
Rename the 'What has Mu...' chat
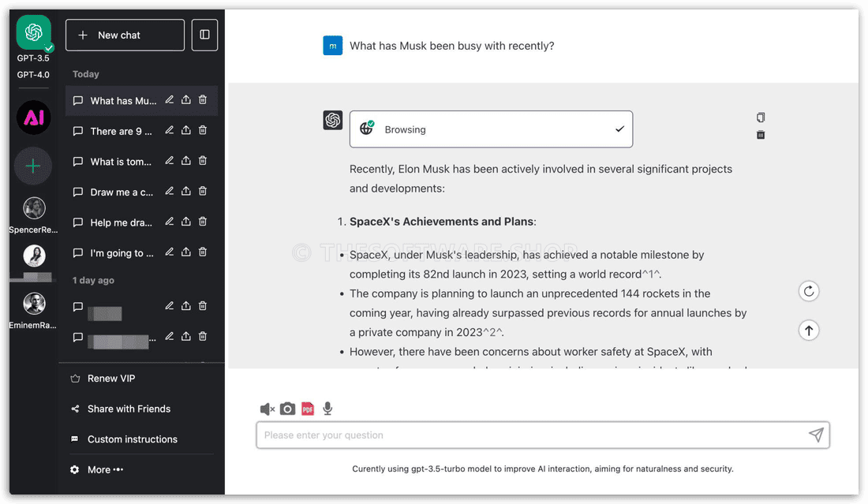click(x=170, y=99)
